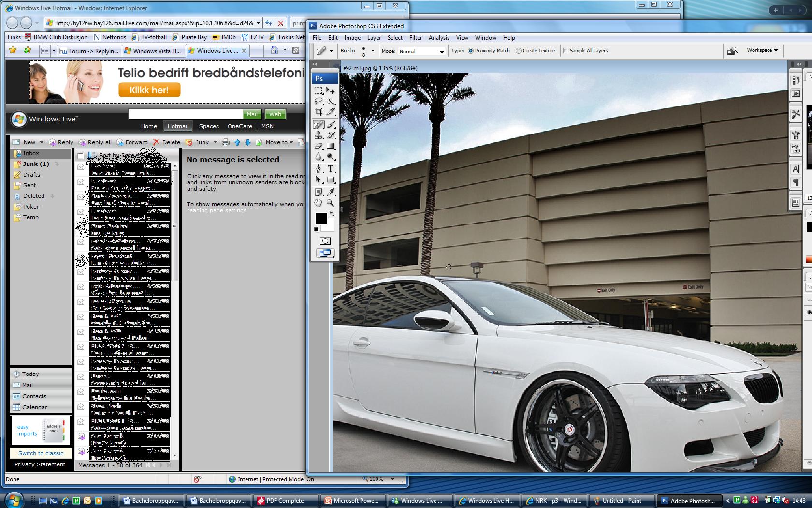This screenshot has width=812, height=508.
Task: Swap foreground and background colors
Action: [332, 213]
